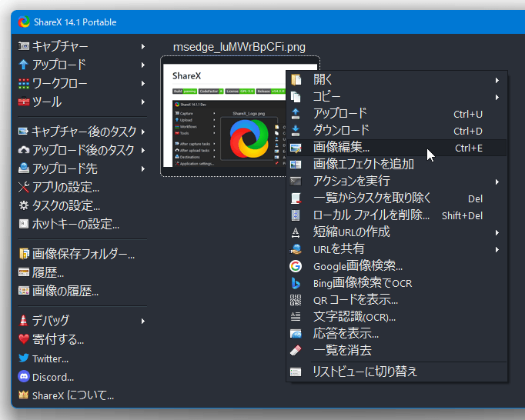The image size is (525, 420).
Task: Click the 画像編集 pencil image icon
Action: tap(296, 148)
